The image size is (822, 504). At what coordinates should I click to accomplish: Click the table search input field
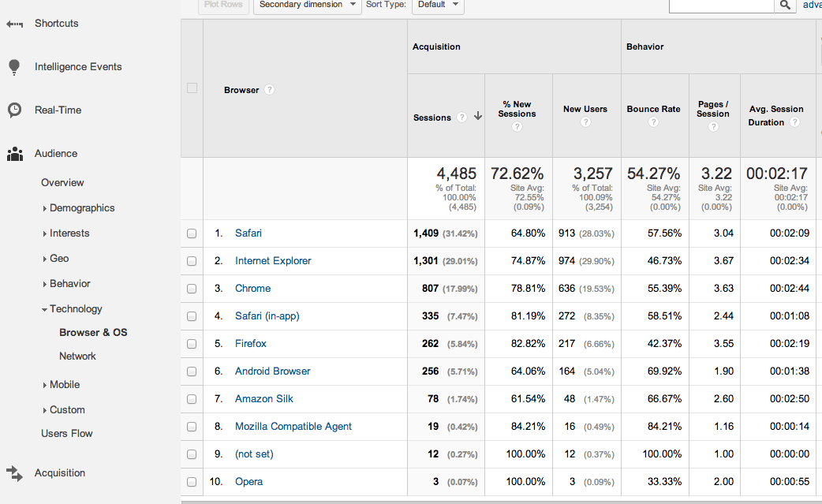(720, 5)
